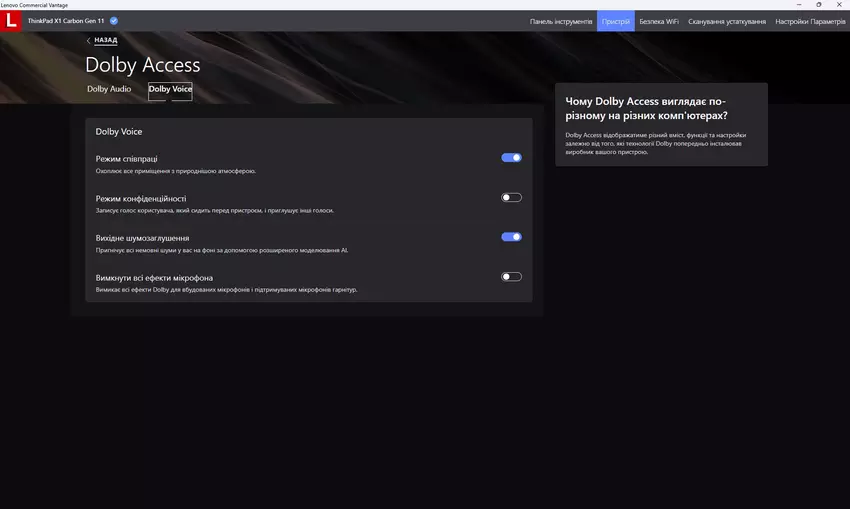Switch to the Dolby Audio tab
The width and height of the screenshot is (850, 509).
tap(109, 89)
